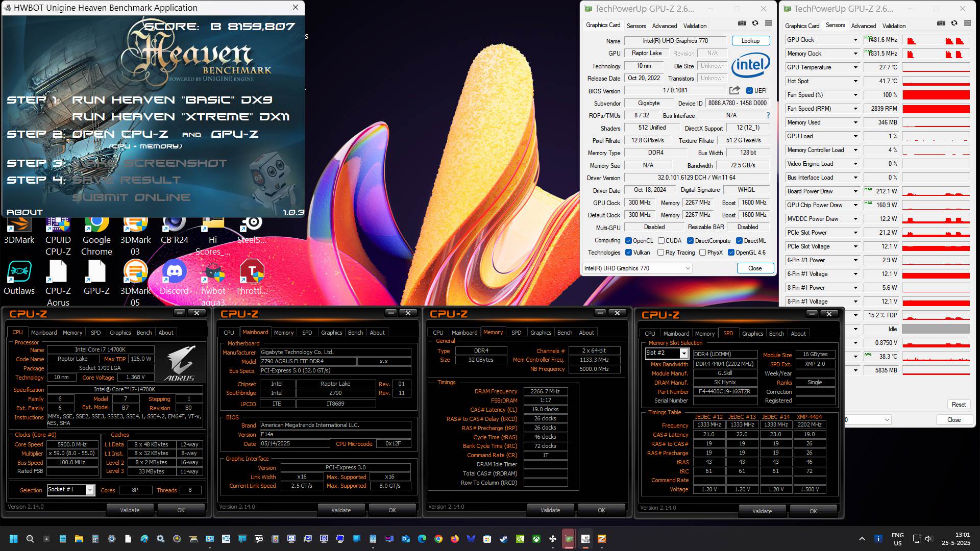Viewport: 980px width, 551px height.
Task: Open Firefox from the taskbar
Action: coord(455,539)
